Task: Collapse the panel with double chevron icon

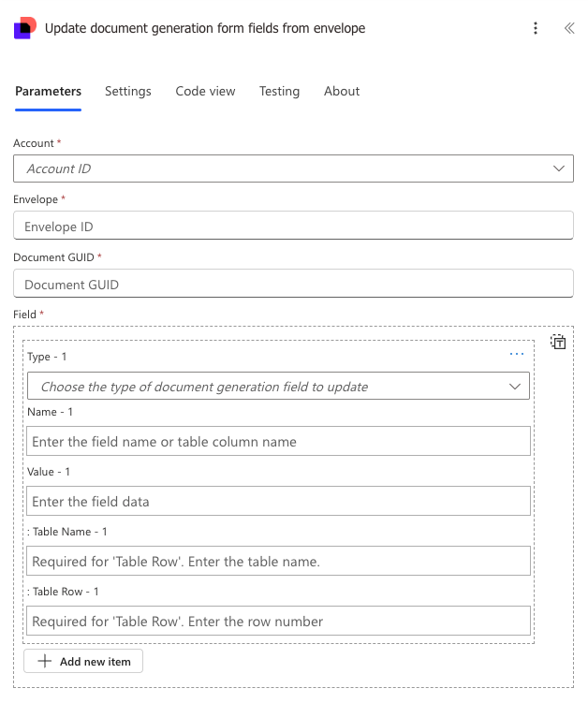Action: tap(568, 28)
